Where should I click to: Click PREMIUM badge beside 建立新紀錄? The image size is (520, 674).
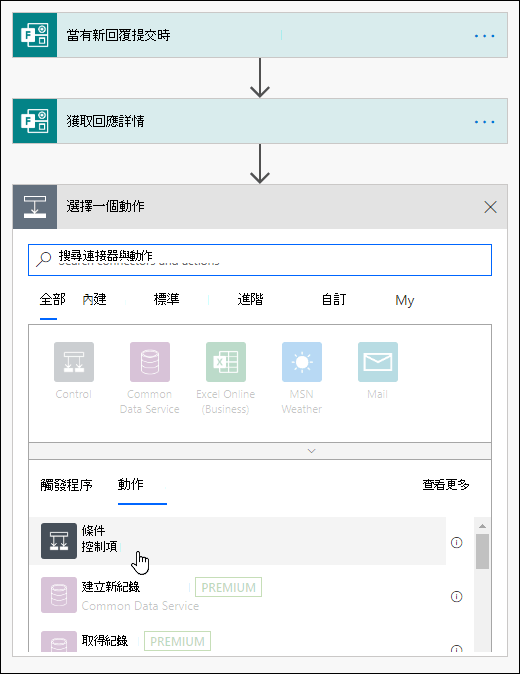[x=228, y=587]
